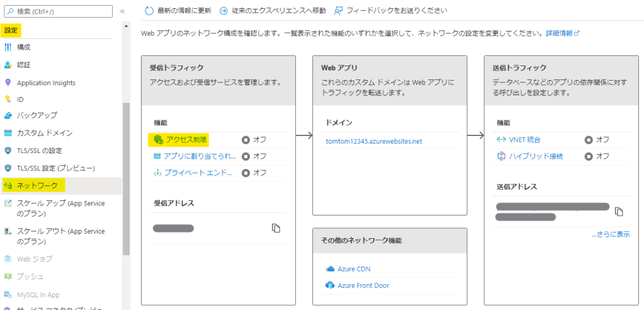Click the バックアップ cloud icon in the sidebar
Viewport: 644px width, 310px height.
click(x=8, y=115)
